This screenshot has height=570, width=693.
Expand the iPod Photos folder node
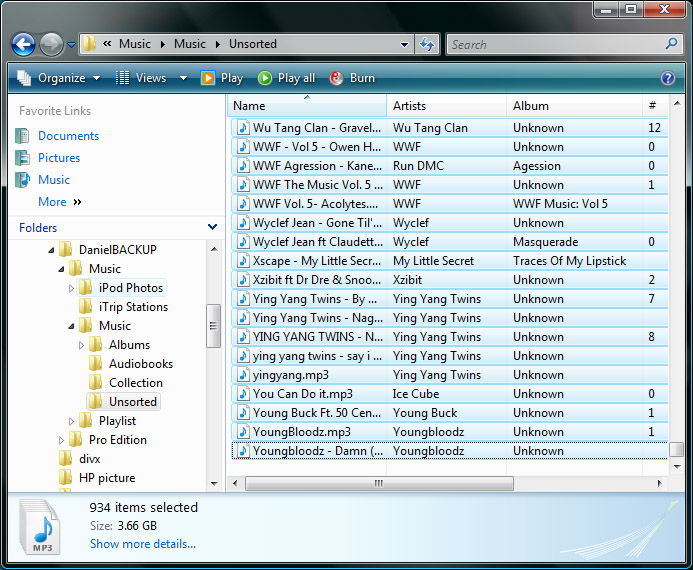pyautogui.click(x=71, y=289)
